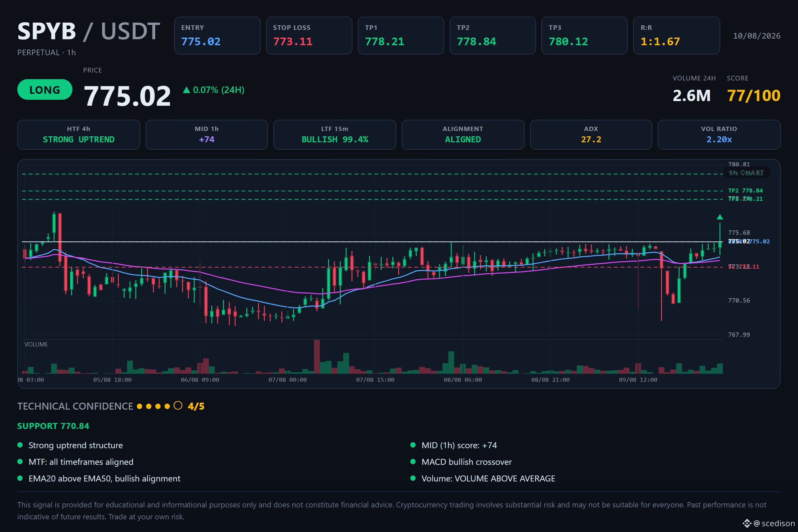The height and width of the screenshot is (532, 798).
Task: Click the green up-triangle beside 0.07% (24H)
Action: coord(186,90)
